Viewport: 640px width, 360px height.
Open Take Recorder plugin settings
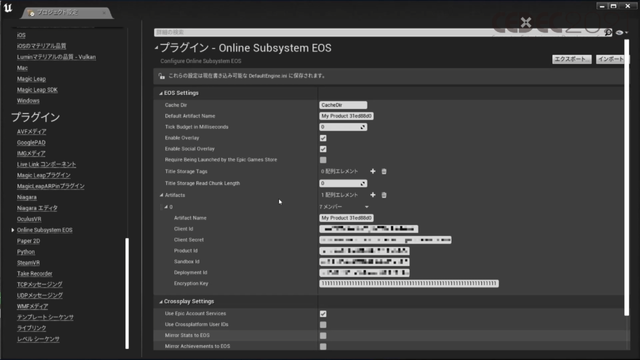(x=35, y=274)
